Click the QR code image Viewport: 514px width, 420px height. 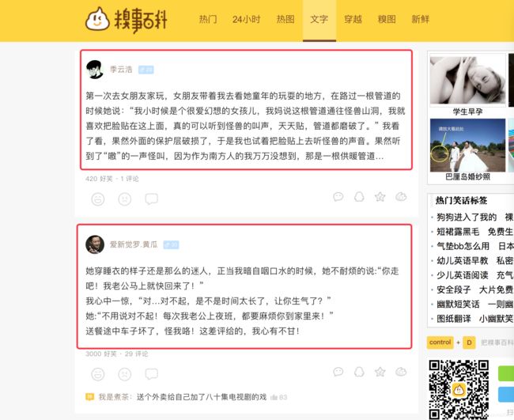pos(459,389)
